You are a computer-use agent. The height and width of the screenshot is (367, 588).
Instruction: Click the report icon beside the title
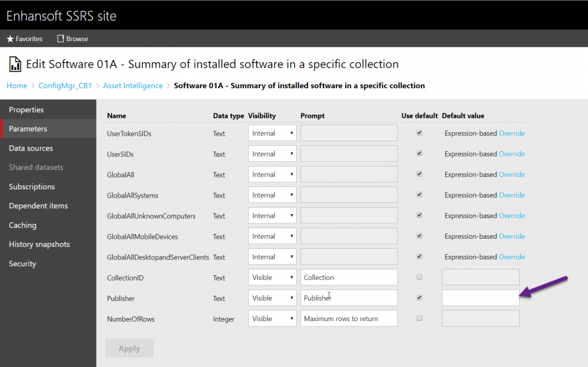(x=15, y=64)
